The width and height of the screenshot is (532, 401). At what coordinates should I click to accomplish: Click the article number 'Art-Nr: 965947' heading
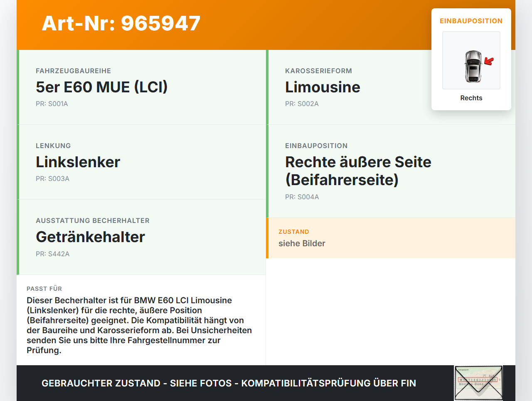(x=121, y=24)
